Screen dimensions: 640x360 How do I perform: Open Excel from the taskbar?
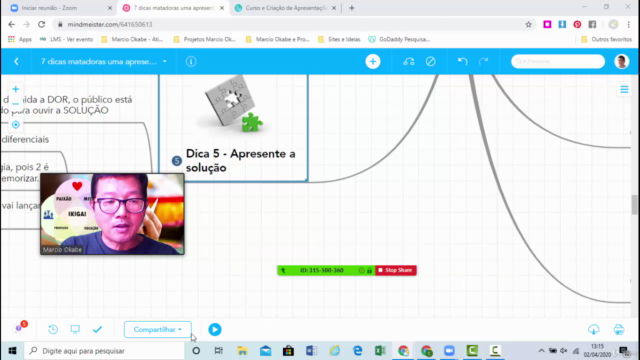(x=380, y=351)
